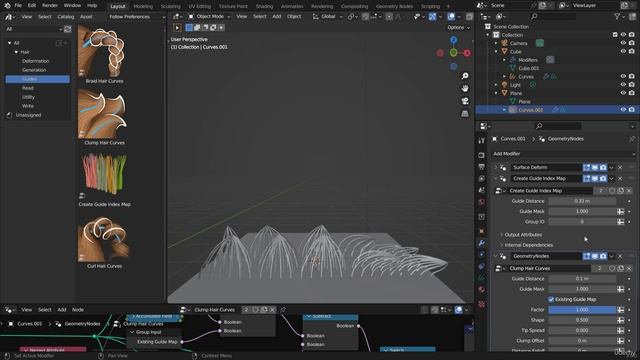Remove the Surface Deform modifier
The height and width of the screenshot is (360, 640).
620,168
